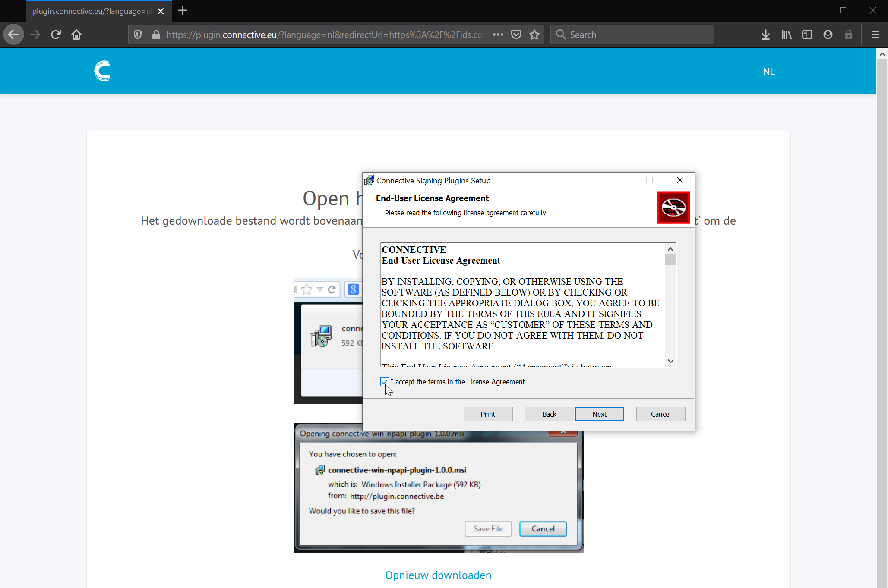888x588 pixels.
Task: View site security padlock details
Action: [156, 35]
